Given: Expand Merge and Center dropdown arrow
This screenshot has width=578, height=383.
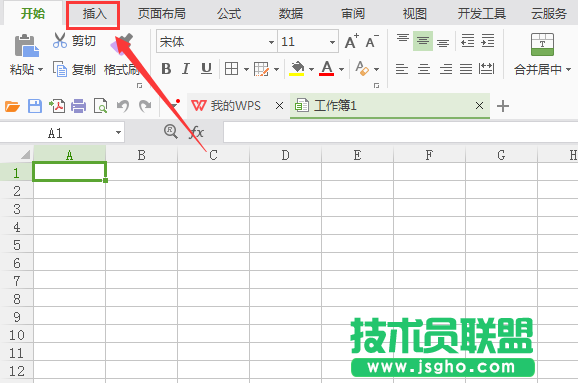Looking at the screenshot, I should [568, 69].
